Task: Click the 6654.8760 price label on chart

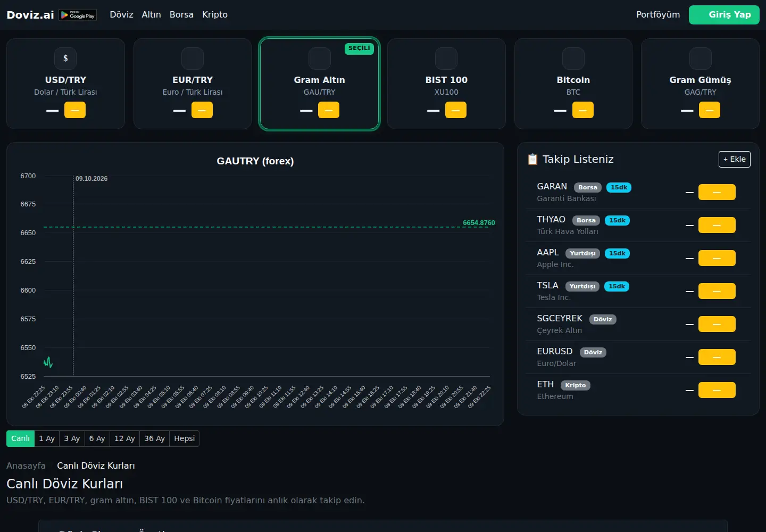Action: click(479, 223)
